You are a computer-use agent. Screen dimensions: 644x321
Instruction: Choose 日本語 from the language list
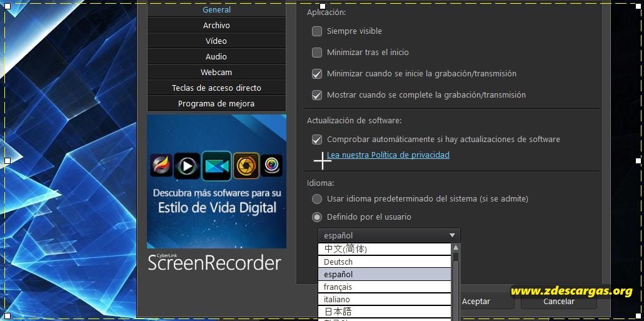385,312
